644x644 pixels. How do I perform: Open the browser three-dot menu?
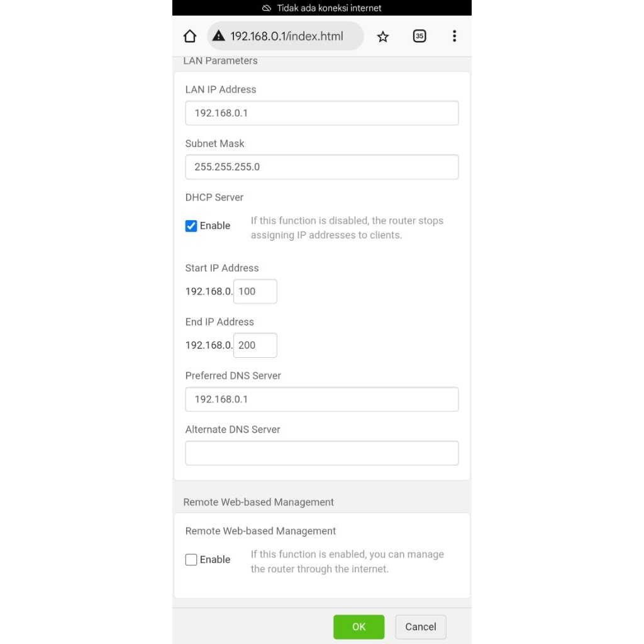click(x=454, y=36)
